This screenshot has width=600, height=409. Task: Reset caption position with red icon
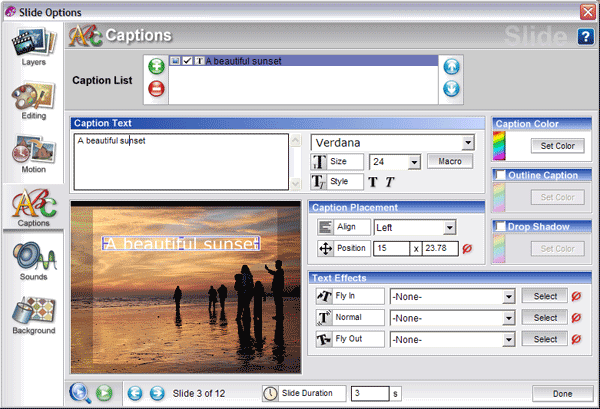click(467, 249)
